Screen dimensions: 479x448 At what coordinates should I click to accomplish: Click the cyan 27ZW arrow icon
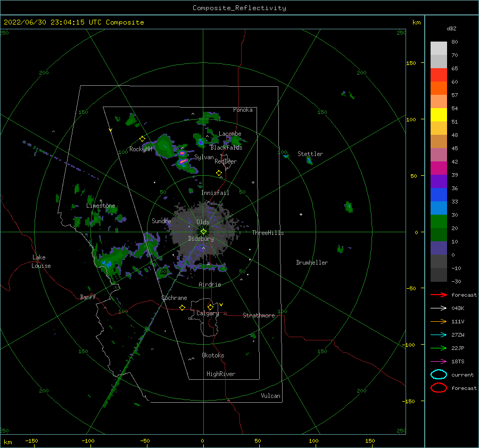pyautogui.click(x=439, y=335)
